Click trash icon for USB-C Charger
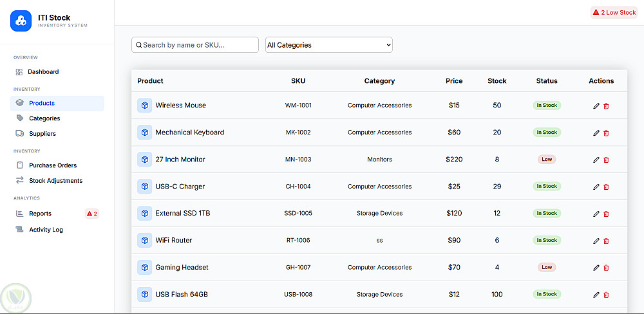 606,187
